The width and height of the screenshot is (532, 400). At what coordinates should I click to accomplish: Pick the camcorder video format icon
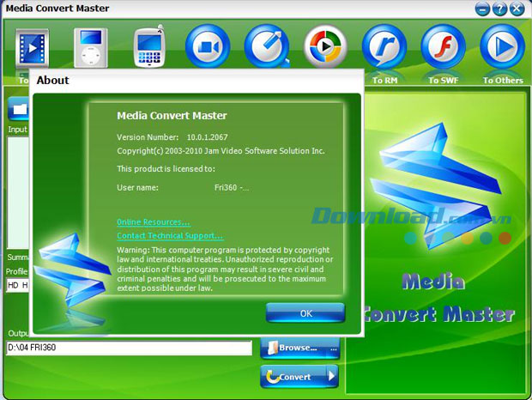[x=208, y=46]
